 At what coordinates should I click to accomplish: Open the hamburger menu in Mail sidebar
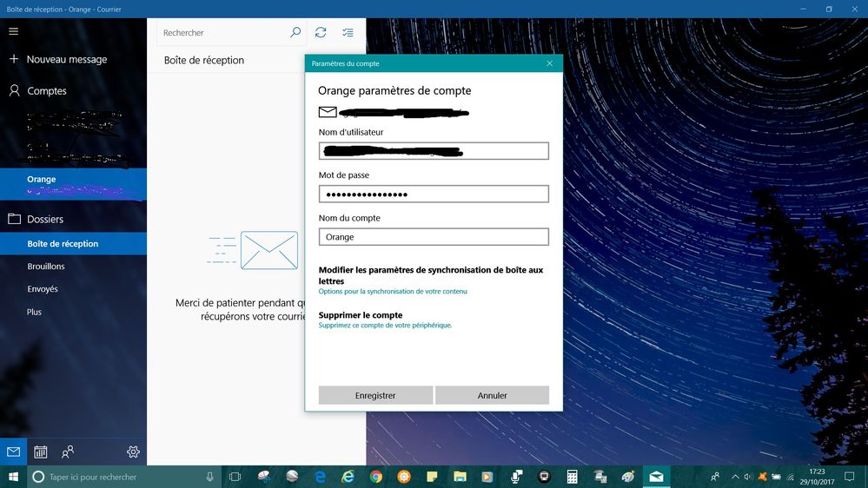pyautogui.click(x=13, y=31)
